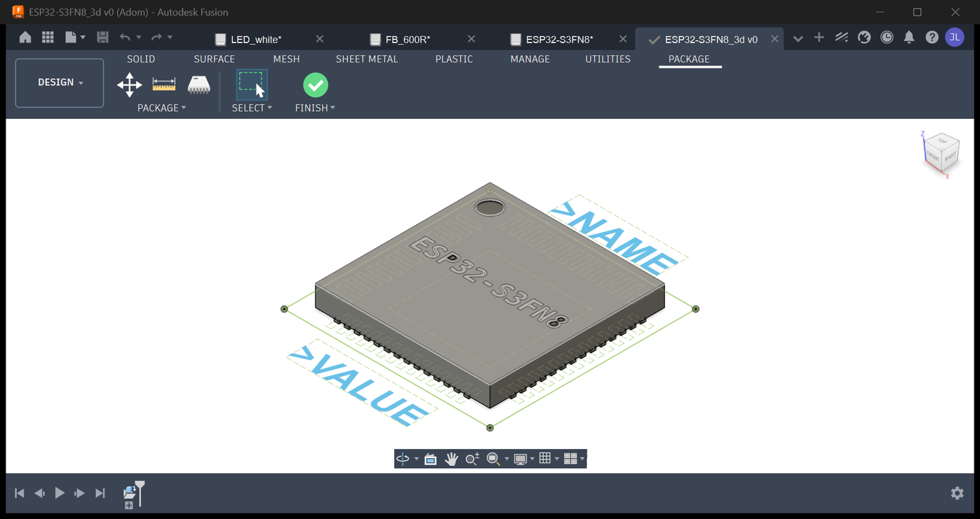
Task: Expand the open documents list chevron
Action: [797, 39]
